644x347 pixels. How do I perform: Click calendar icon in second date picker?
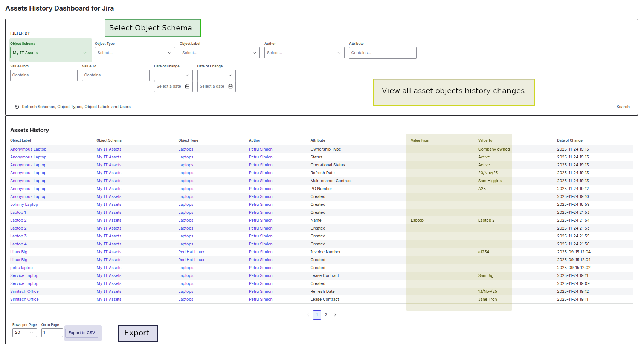coord(230,87)
